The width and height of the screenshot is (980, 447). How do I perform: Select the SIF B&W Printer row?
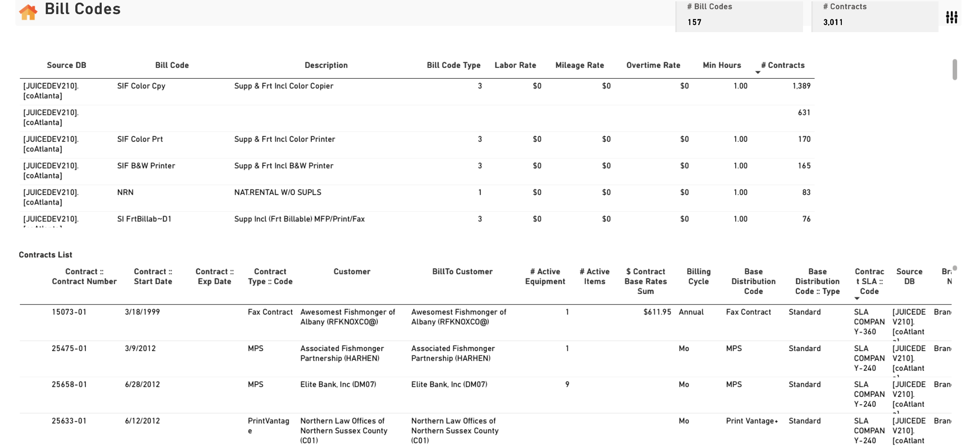click(417, 171)
